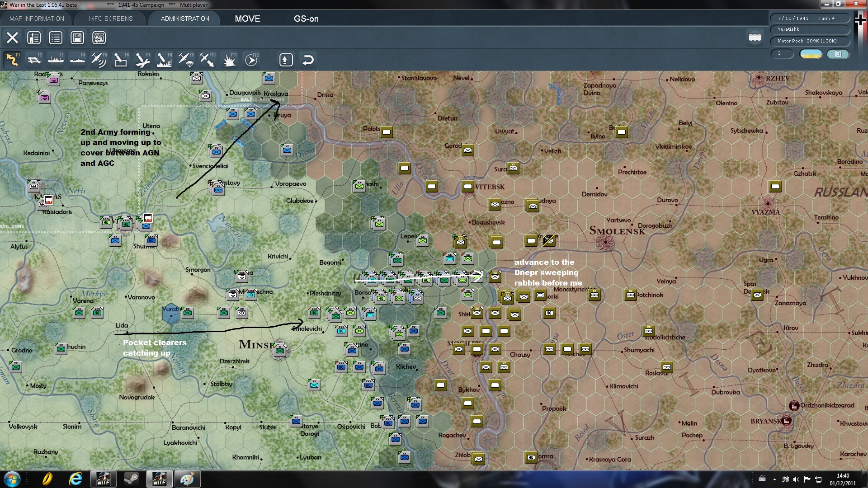Select Soviet unit counter near Zhlobin
The height and width of the screenshot is (488, 868).
479,460
